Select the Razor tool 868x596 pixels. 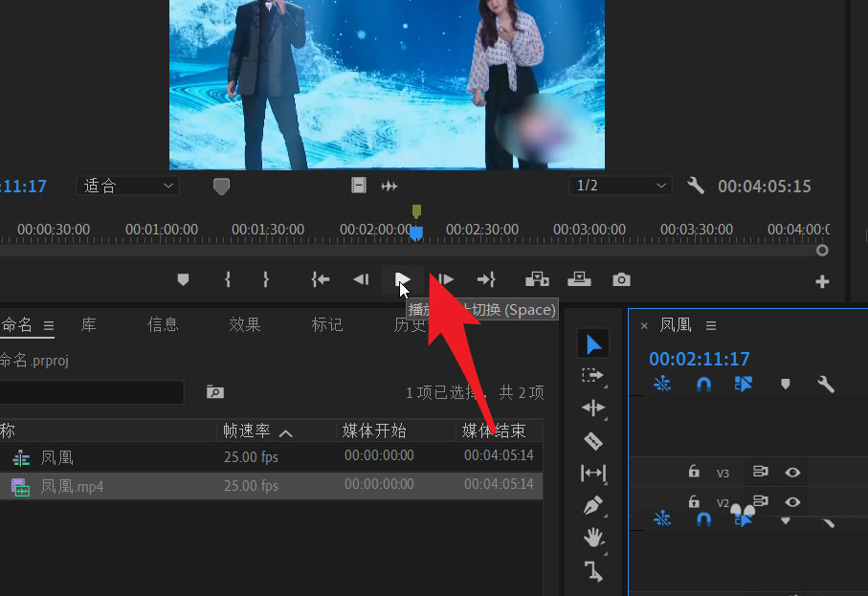(x=593, y=441)
